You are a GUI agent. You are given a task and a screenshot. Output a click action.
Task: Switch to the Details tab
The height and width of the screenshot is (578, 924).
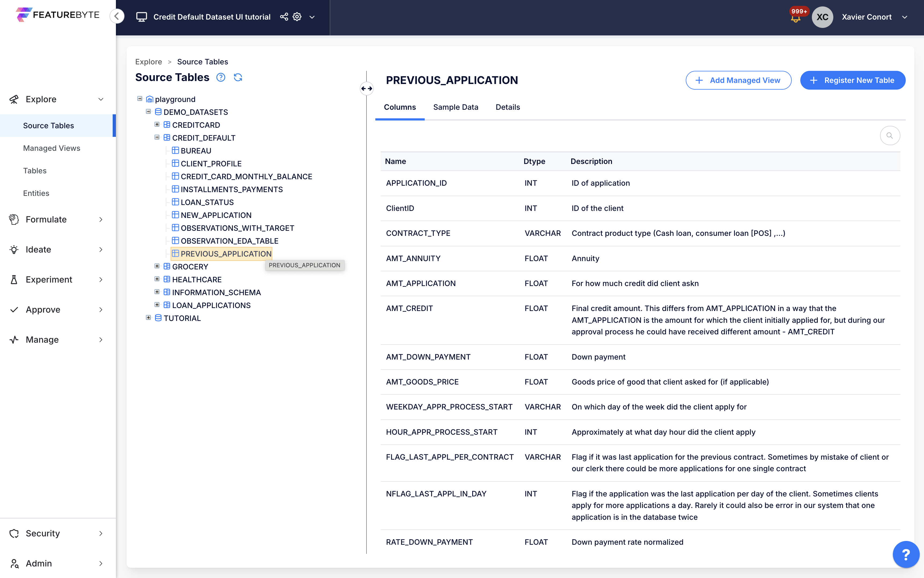pos(507,107)
